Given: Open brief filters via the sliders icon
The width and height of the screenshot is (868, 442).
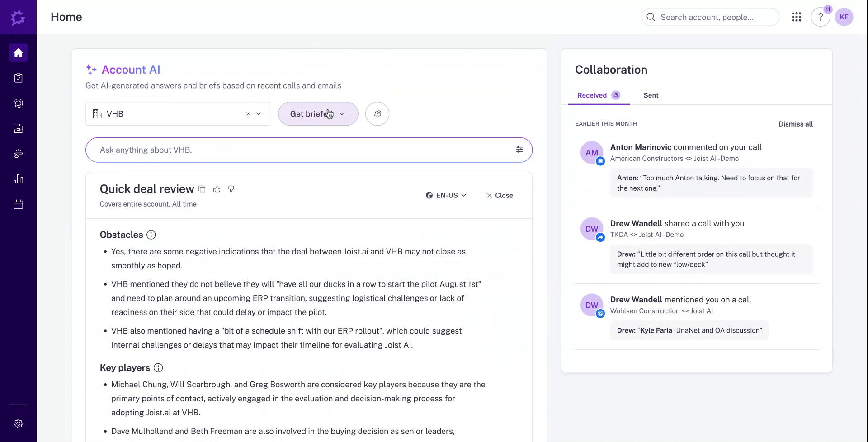Looking at the screenshot, I should [x=519, y=149].
